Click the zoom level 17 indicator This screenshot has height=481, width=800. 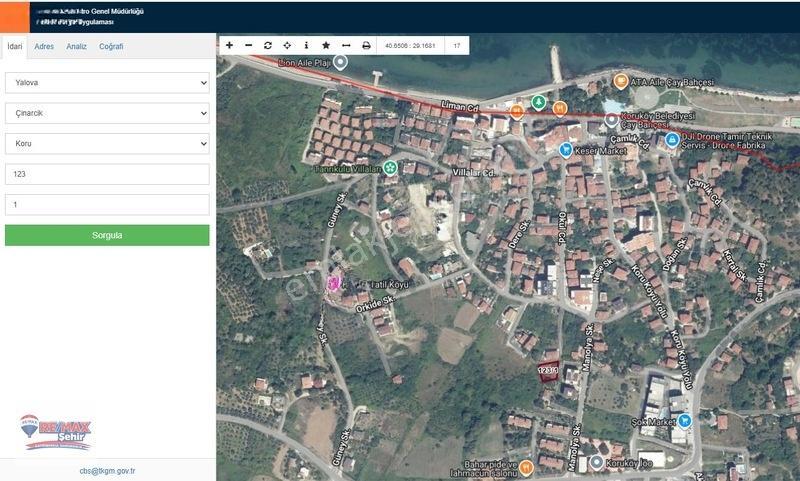click(x=457, y=45)
